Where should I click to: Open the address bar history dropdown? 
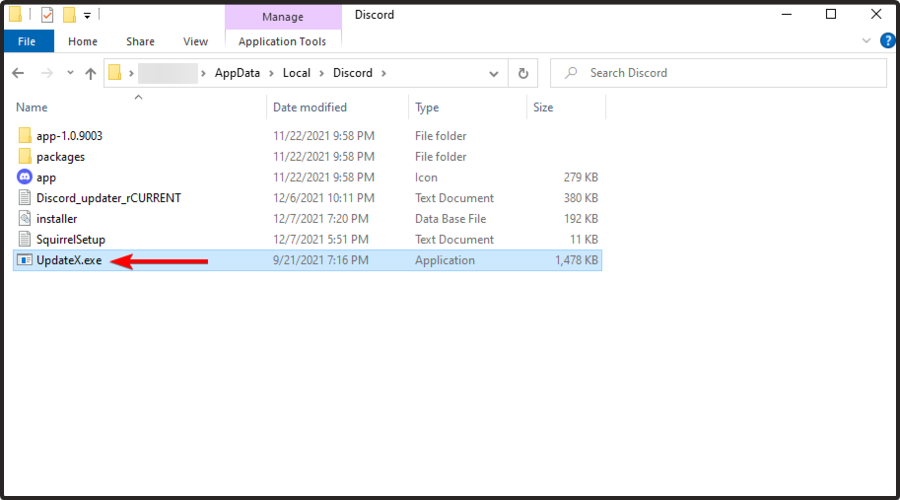pyautogui.click(x=494, y=73)
